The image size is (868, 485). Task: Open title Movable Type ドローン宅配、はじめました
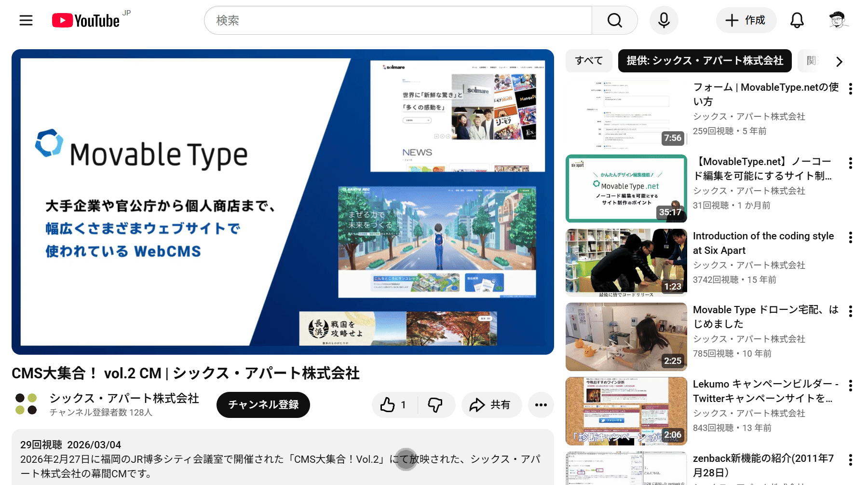tap(766, 317)
